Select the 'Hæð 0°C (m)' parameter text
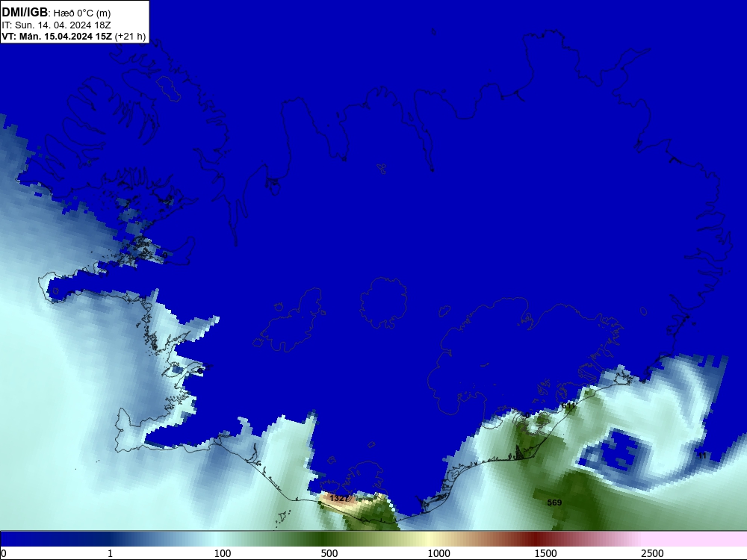The image size is (747, 560). point(82,13)
